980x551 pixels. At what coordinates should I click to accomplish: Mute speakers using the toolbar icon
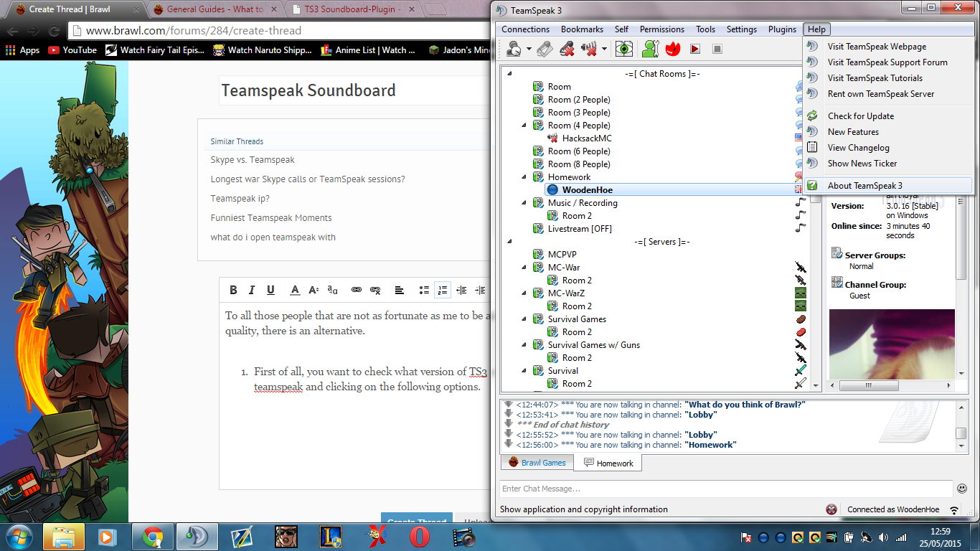tap(589, 49)
